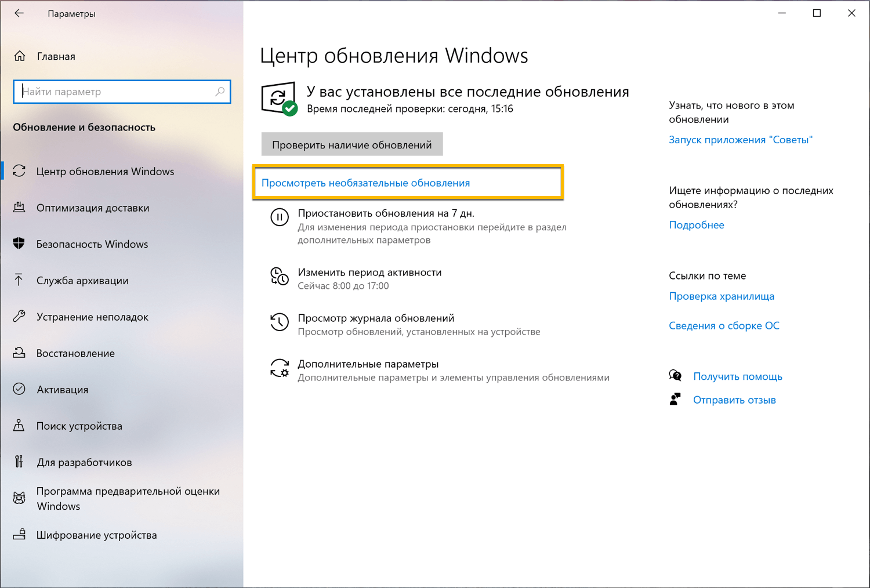Screen dimensions: 870x588
Task: Minimize the Параметры window
Action: tap(782, 13)
